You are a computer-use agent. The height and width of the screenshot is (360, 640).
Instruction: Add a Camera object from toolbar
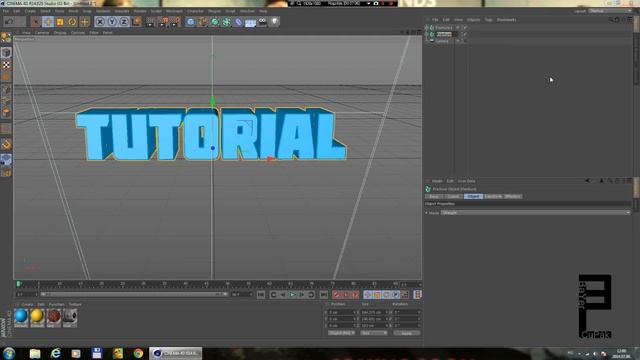(262, 22)
